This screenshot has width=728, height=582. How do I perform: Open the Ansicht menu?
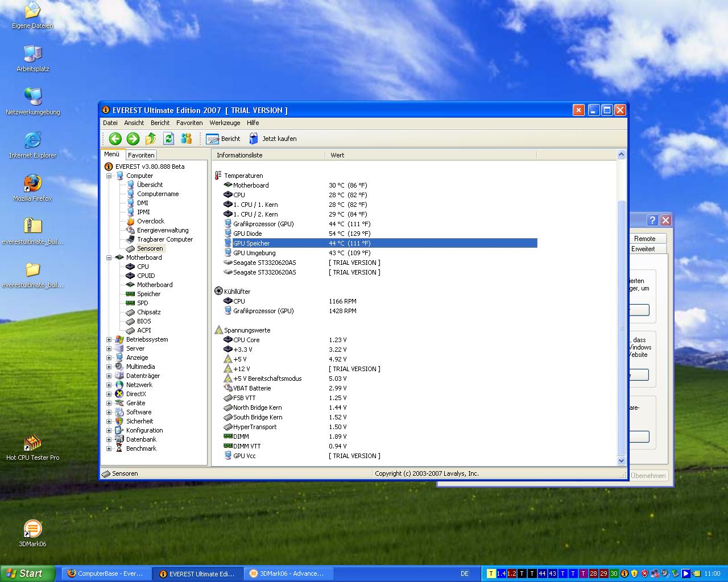pos(134,123)
